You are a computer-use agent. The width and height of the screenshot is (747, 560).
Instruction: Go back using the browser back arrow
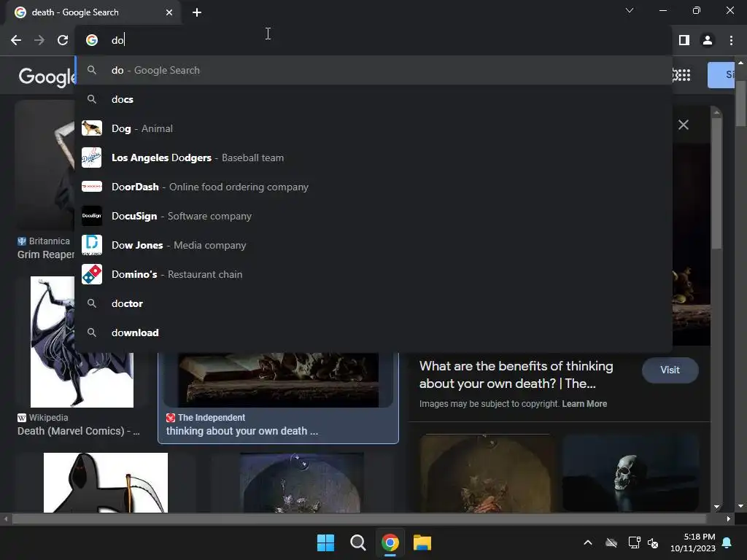pos(16,40)
